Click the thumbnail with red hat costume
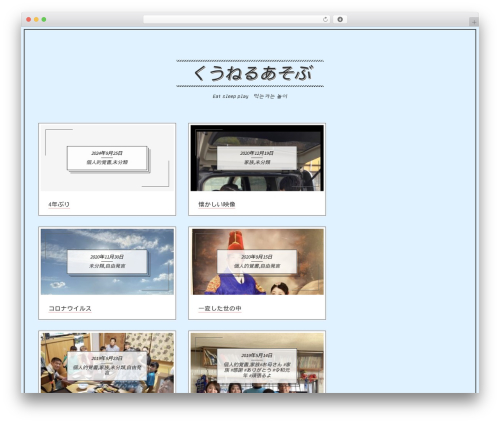 [257, 262]
